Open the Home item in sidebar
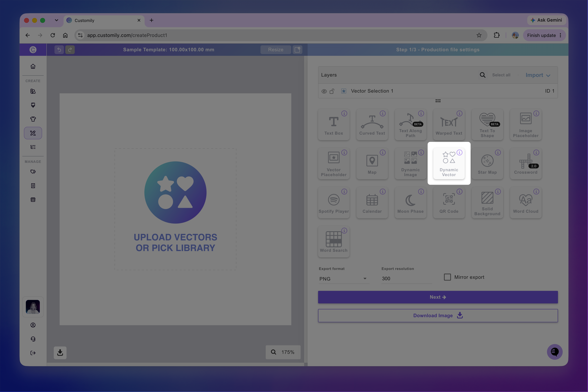The height and width of the screenshot is (392, 588). point(33,66)
